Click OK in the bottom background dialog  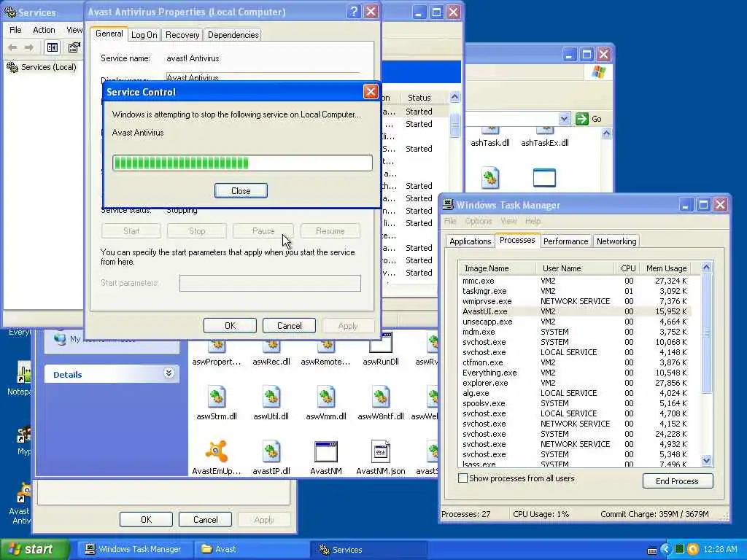pos(146,519)
